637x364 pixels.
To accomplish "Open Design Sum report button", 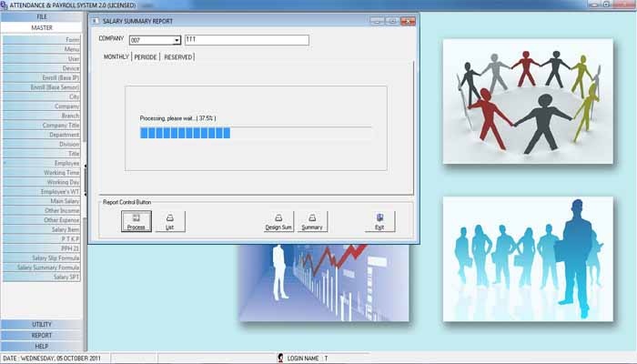I will (x=278, y=221).
